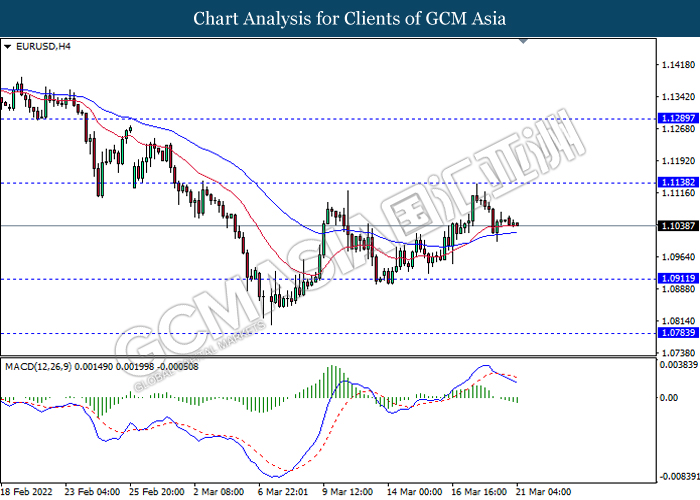Click the 2 Mar 08:00 time label
The width and height of the screenshot is (700, 500).
pos(219,492)
